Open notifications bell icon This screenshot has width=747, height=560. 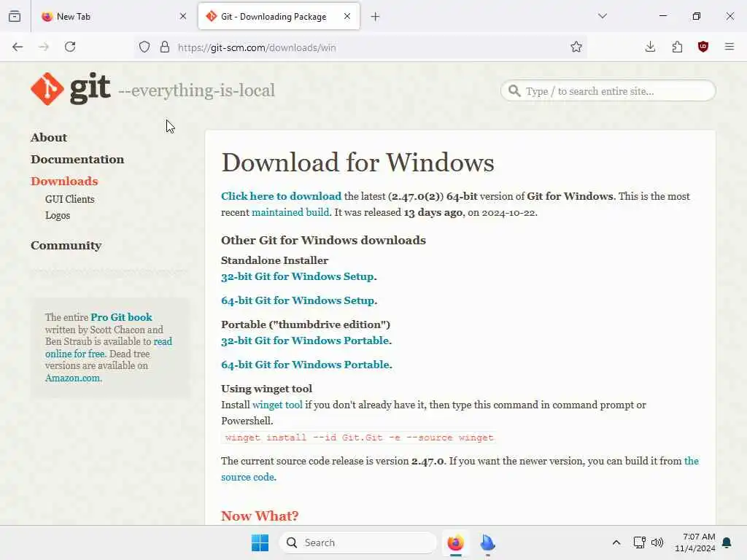727,542
